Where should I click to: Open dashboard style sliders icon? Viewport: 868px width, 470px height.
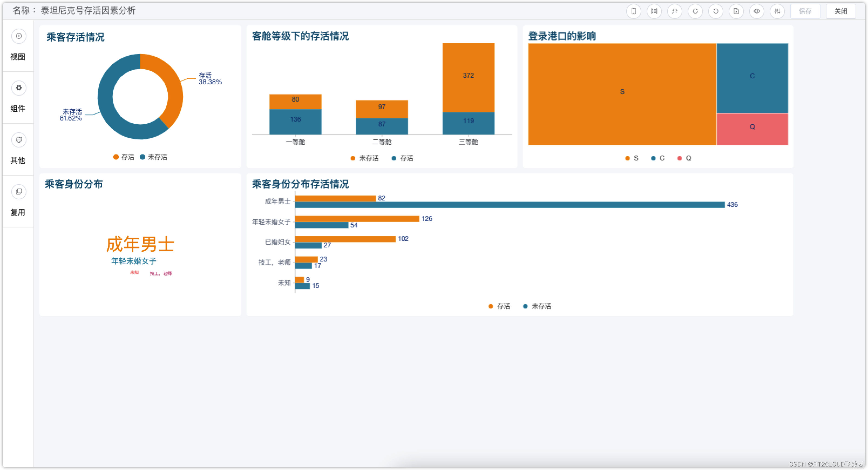click(x=777, y=11)
